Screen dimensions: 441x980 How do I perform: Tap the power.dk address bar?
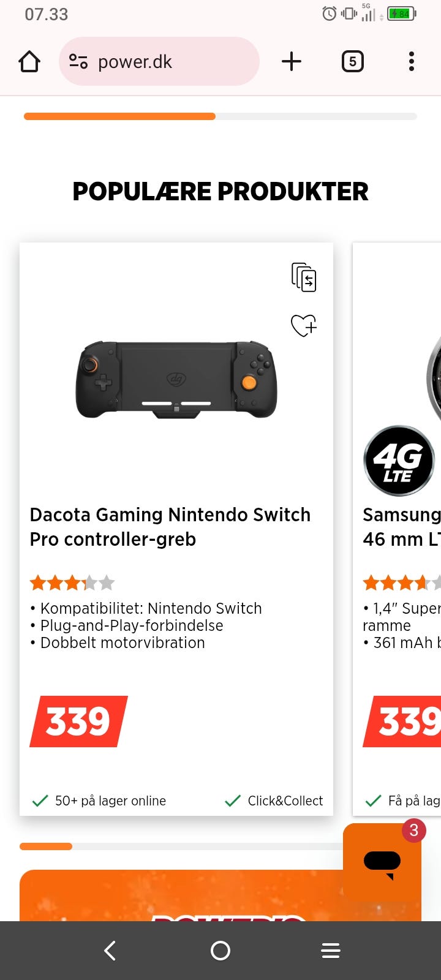pyautogui.click(x=171, y=62)
